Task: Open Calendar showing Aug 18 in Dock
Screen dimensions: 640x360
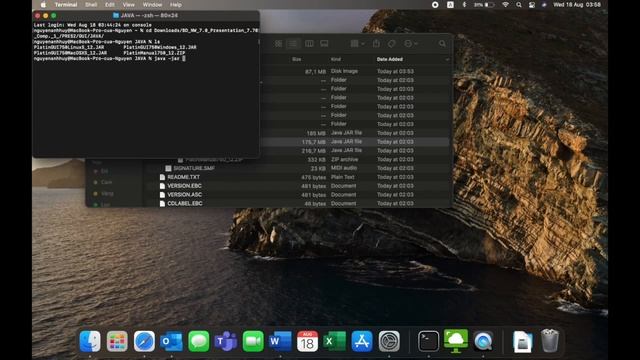Action: pyautogui.click(x=307, y=341)
